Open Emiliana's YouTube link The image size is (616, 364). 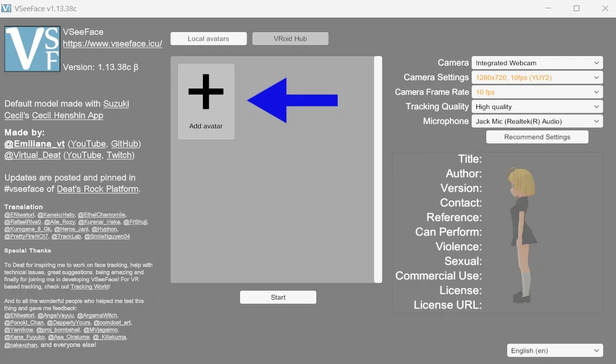[x=88, y=144]
